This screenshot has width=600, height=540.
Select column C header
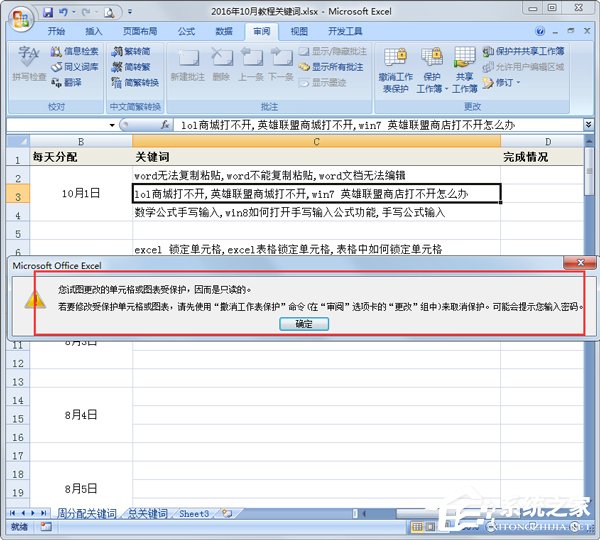(316, 142)
